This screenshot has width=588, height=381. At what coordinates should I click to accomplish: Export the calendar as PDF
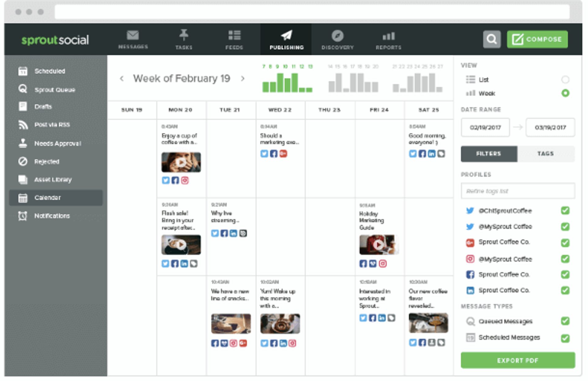[x=518, y=360]
